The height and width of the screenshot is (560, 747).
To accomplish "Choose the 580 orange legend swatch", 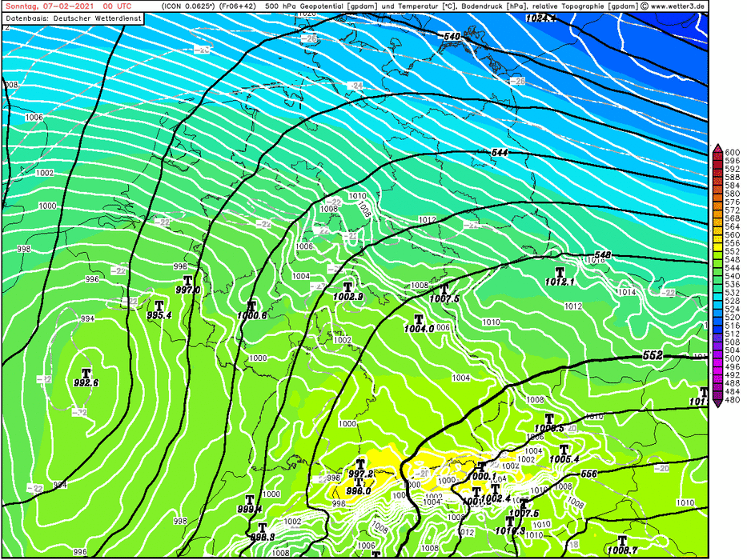I will tap(718, 192).
